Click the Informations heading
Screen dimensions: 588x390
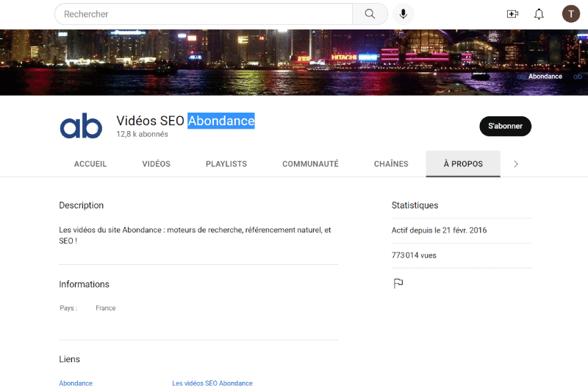click(84, 284)
